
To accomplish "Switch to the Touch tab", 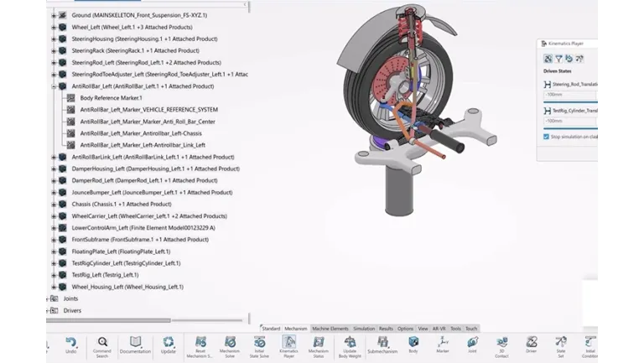I will (471, 329).
